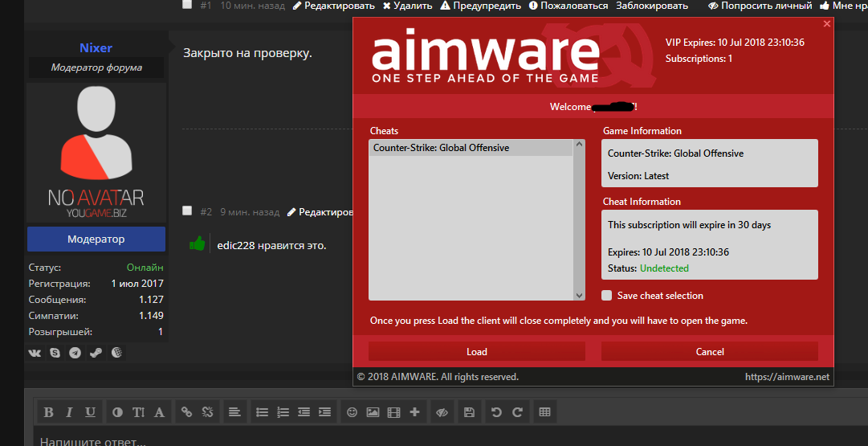Screen dimensions: 868x446
Task: Toggle underline formatting in the editor
Action: click(x=90, y=412)
